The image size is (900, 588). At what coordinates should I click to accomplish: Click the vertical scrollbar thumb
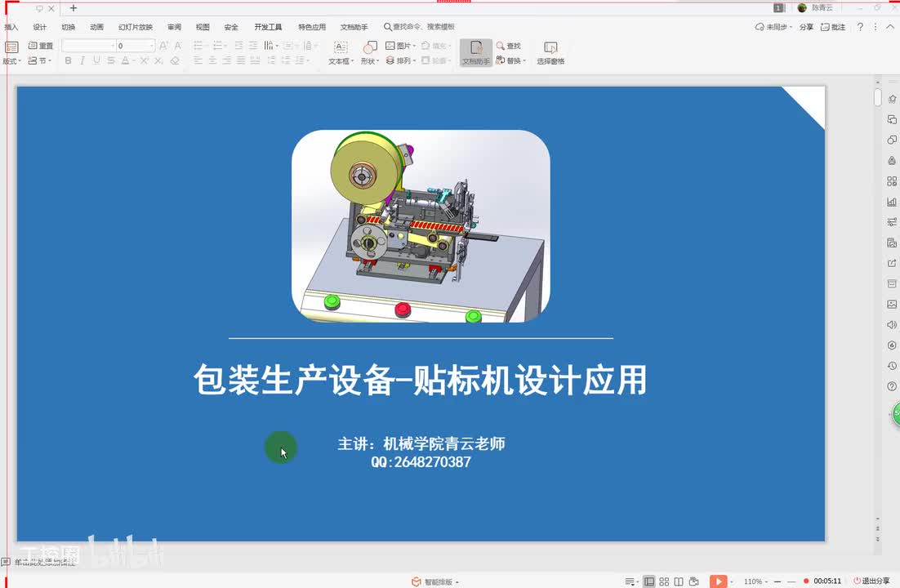[878, 97]
